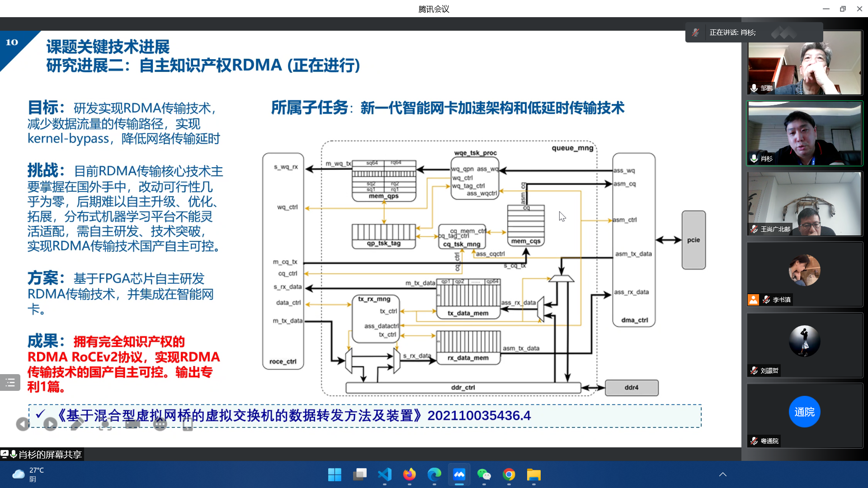The width and height of the screenshot is (868, 488).
Task: Click 刘霞哲's round avatar photo
Action: (x=805, y=341)
